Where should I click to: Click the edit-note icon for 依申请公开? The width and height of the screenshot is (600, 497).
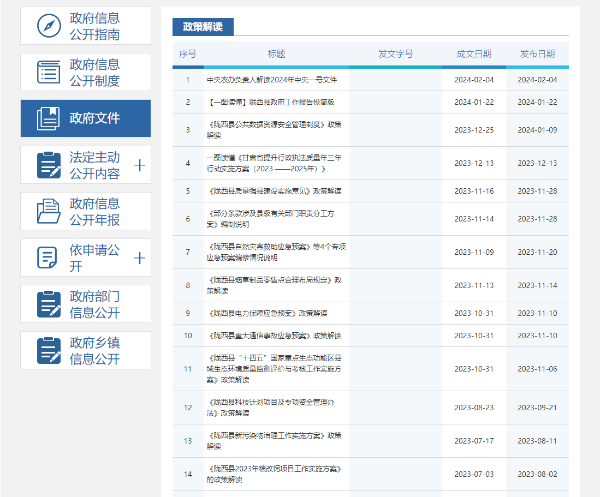(48, 258)
